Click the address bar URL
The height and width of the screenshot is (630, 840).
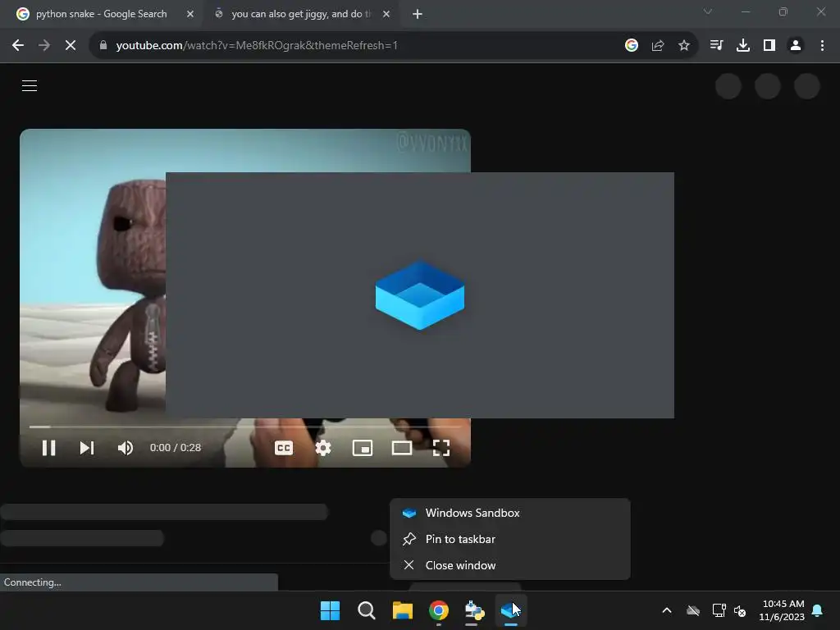(x=257, y=46)
